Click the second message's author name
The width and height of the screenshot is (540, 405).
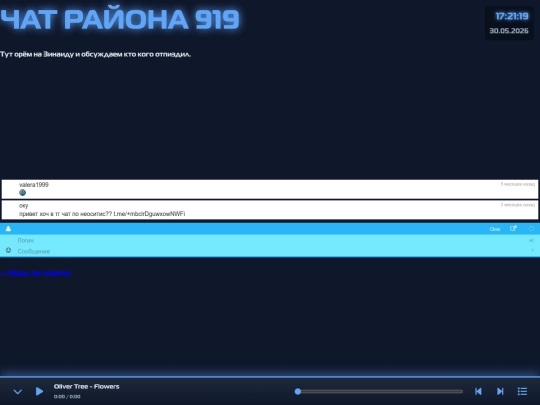(x=23, y=206)
